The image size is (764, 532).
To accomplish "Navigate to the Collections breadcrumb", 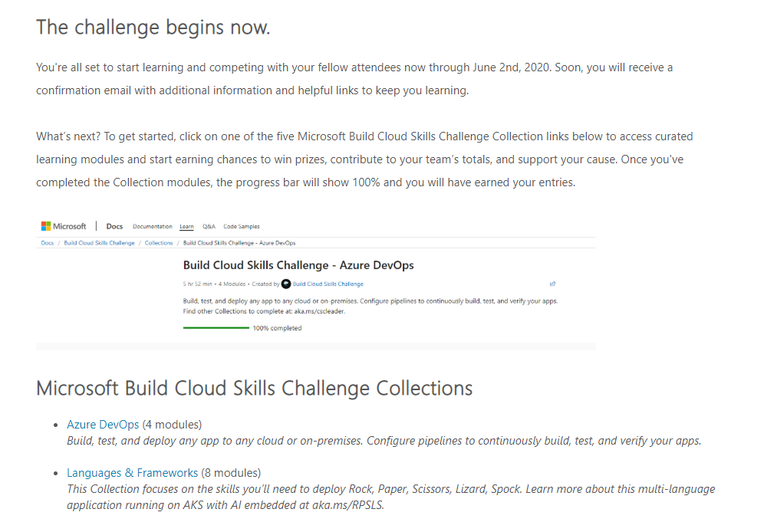I will [x=159, y=243].
